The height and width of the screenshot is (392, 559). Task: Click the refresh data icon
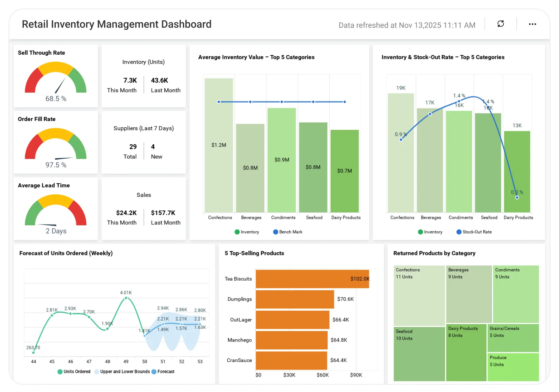500,24
